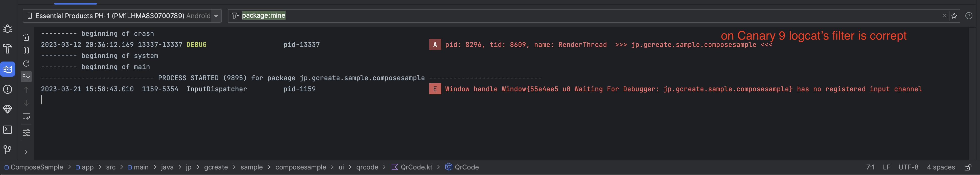Open the filter history dropdown icon
Screen dimensions: 980x175
pos(235,16)
